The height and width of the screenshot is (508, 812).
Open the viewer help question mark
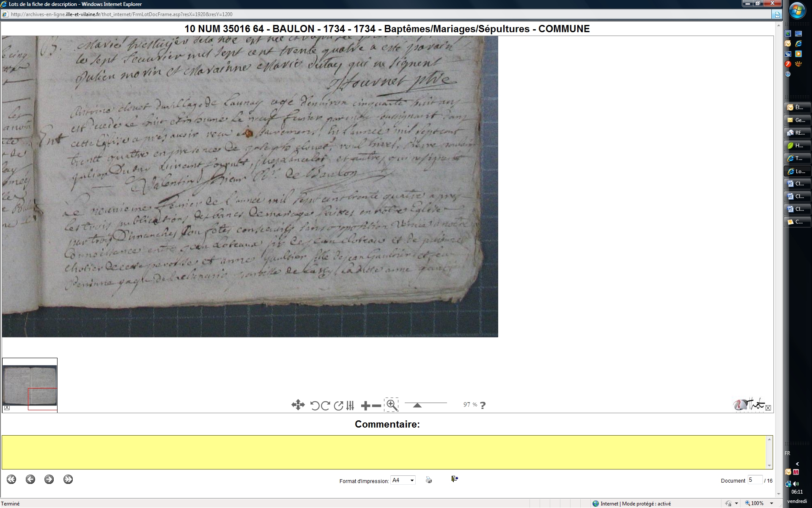[483, 405]
